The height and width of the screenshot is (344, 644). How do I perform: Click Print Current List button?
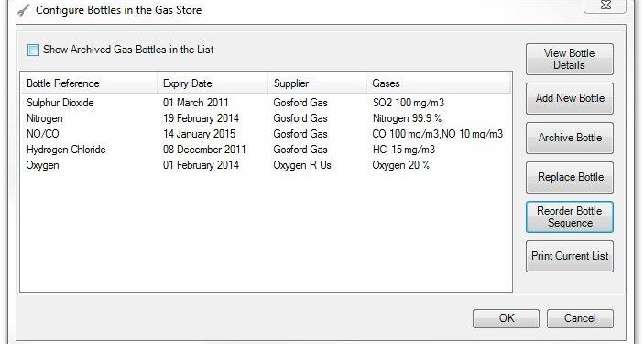[570, 256]
